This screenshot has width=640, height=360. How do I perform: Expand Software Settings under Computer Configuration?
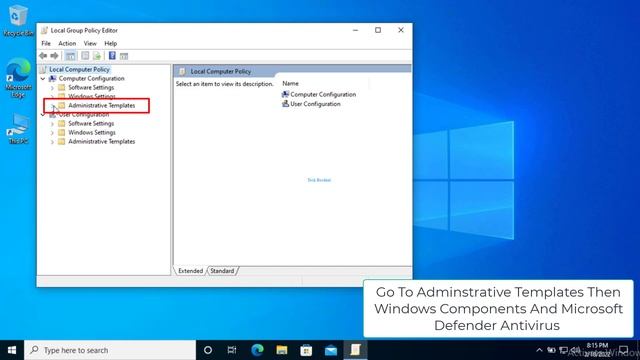[52, 88]
